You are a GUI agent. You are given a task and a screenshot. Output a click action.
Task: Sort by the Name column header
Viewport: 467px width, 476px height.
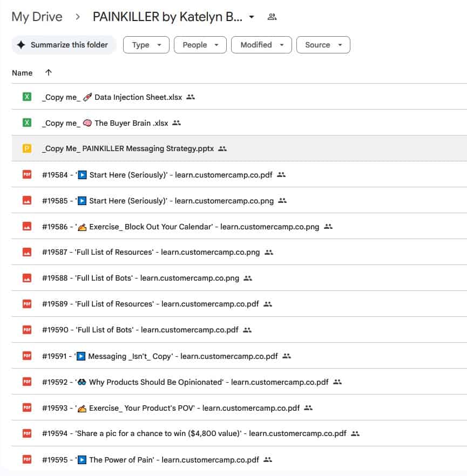[22, 73]
